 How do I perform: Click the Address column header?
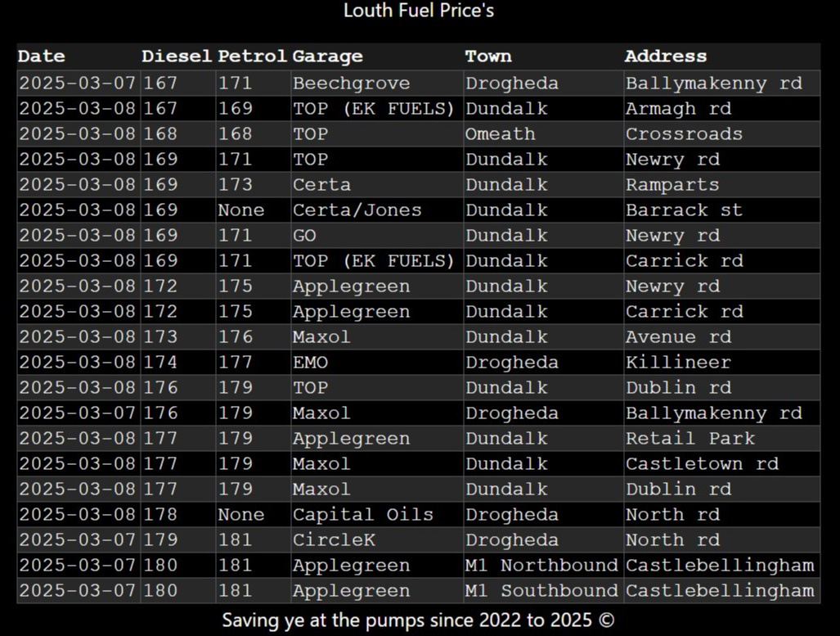pos(722,56)
